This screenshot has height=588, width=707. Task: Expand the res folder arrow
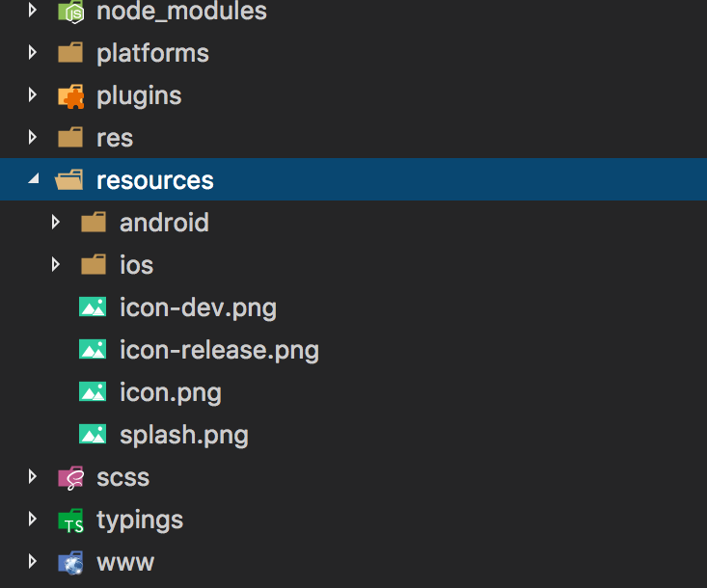(33, 137)
